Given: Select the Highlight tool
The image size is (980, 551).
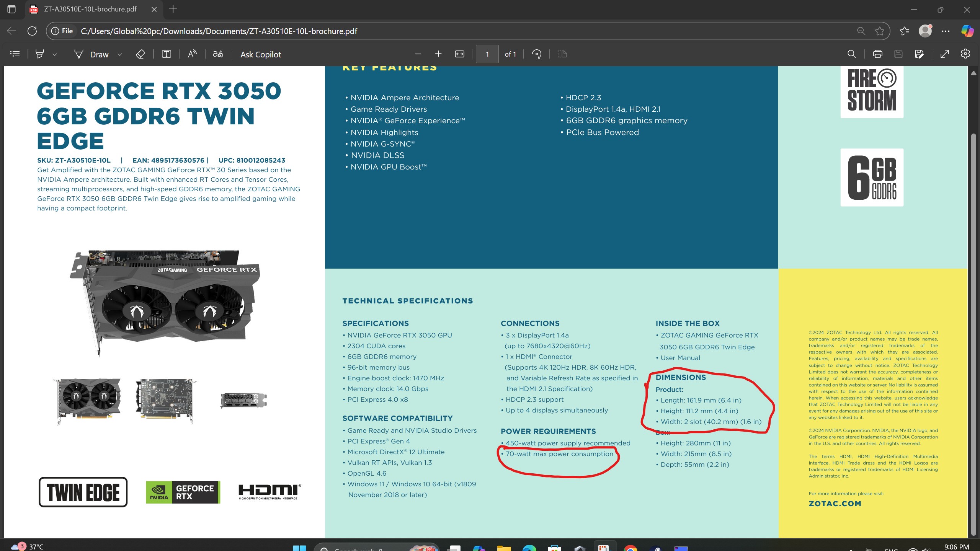Looking at the screenshot, I should 39,54.
